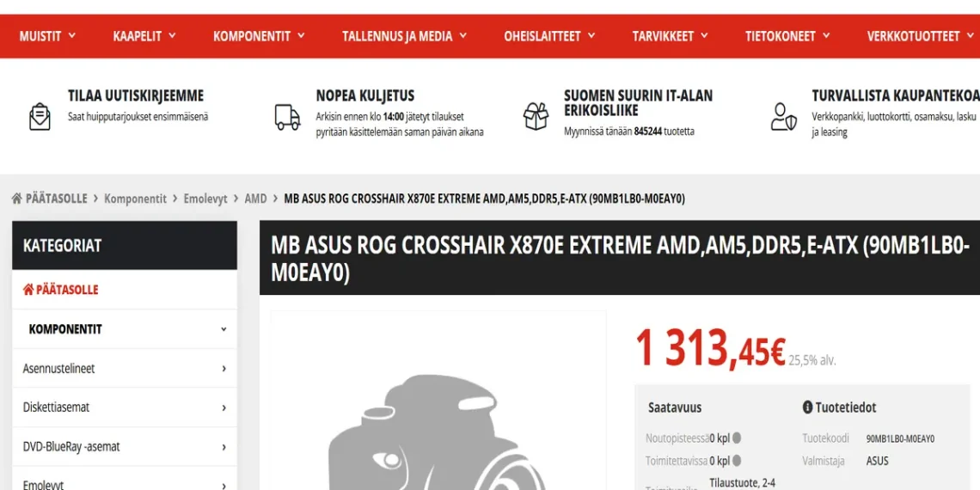The image size is (980, 490).
Task: Open Emolevyt sidebar category
Action: click(43, 484)
